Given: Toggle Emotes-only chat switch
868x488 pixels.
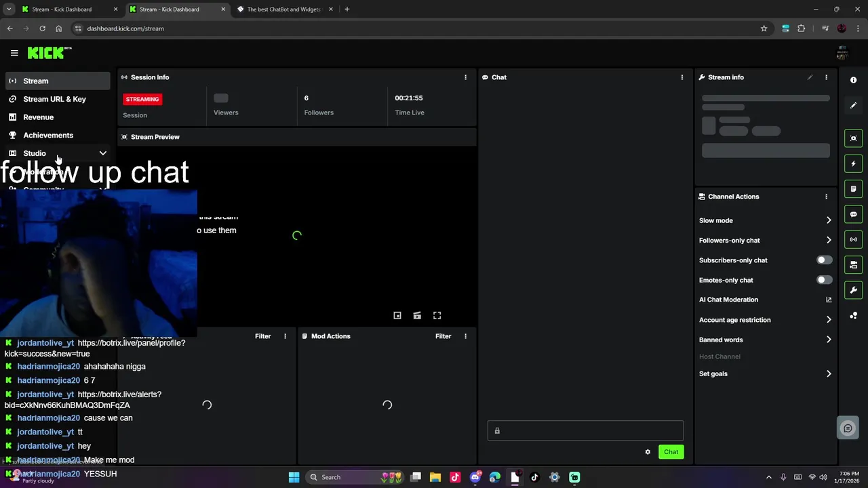Looking at the screenshot, I should [824, 280].
